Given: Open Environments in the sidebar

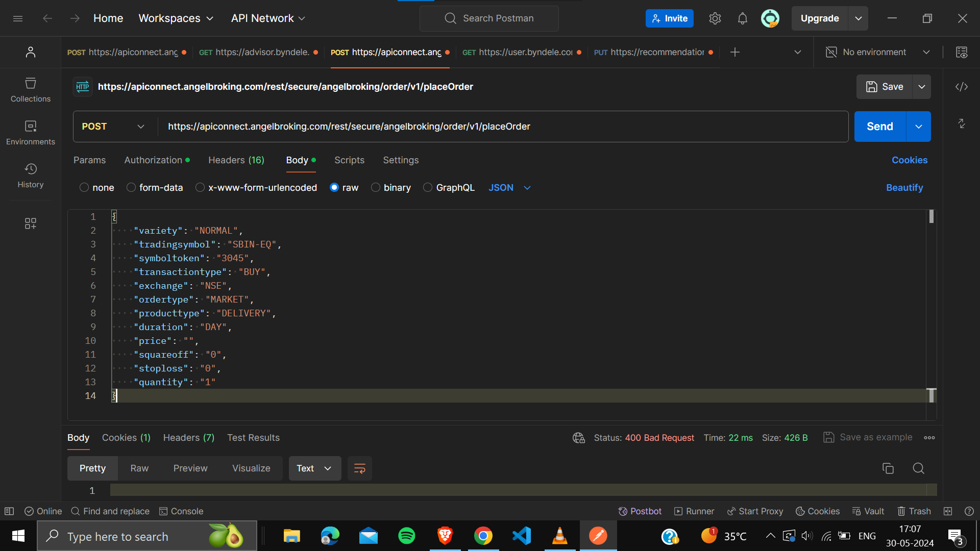Looking at the screenshot, I should 31,133.
